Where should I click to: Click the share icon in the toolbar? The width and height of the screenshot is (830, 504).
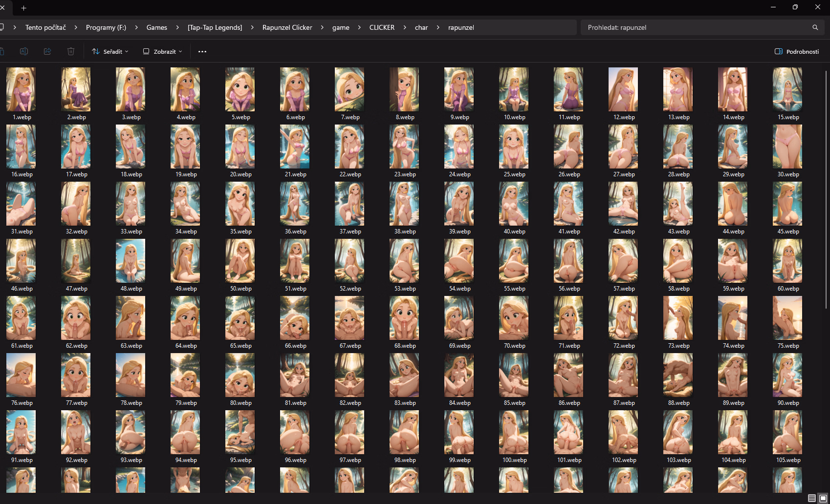tap(47, 51)
